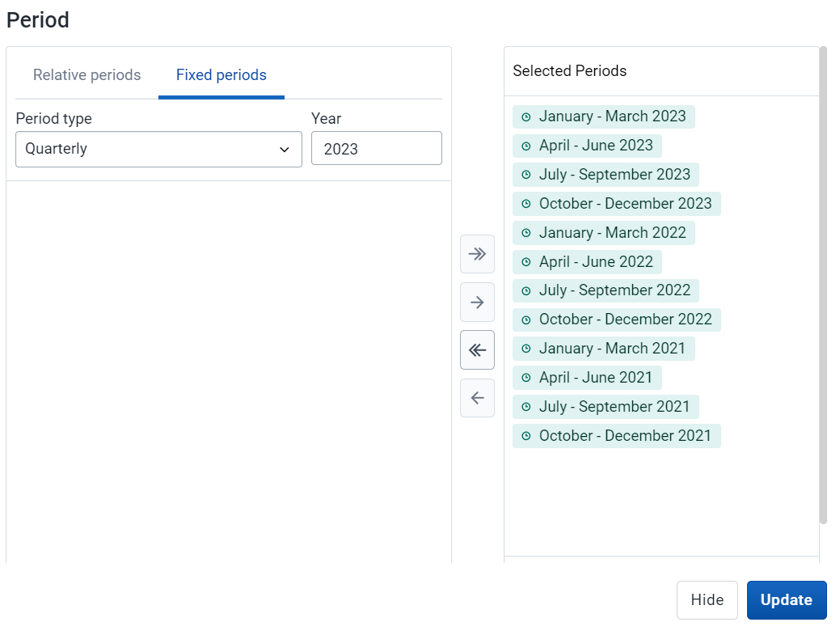Click the single left arrow remove button
Image resolution: width=840 pixels, height=635 pixels.
tap(477, 398)
